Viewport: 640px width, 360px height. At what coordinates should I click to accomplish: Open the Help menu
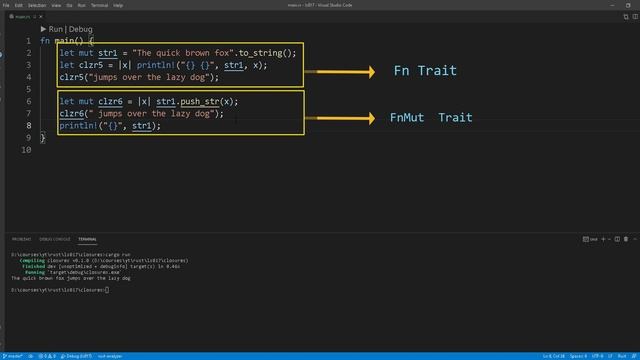(118, 5)
